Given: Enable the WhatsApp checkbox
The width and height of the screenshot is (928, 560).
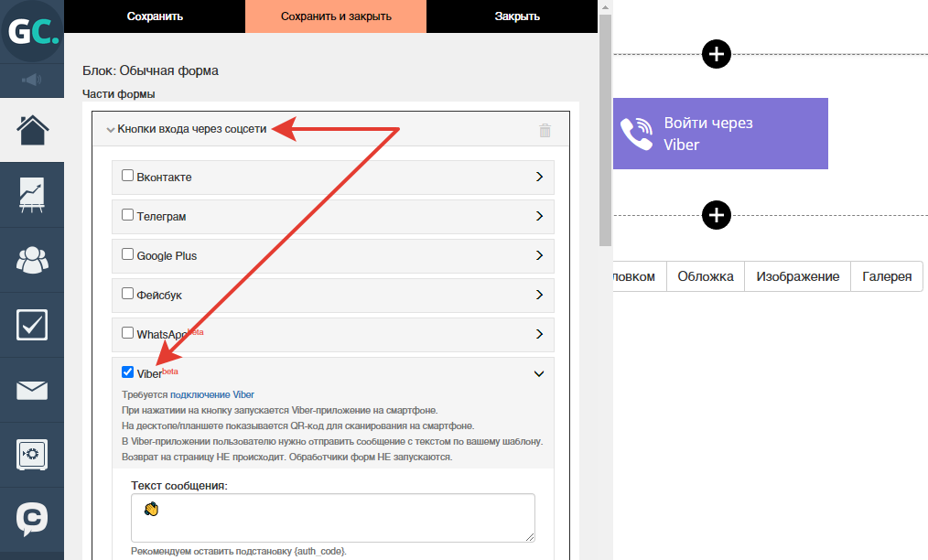Looking at the screenshot, I should [127, 333].
